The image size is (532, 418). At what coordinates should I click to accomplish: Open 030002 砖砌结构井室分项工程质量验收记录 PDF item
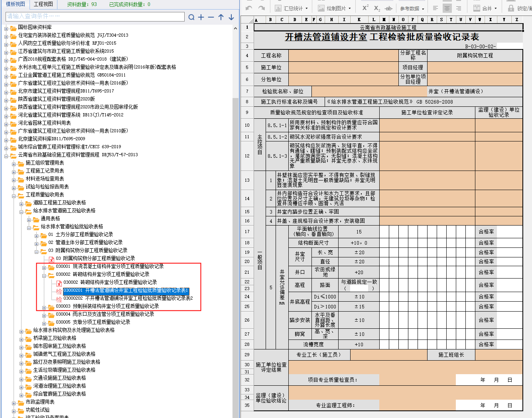point(110,282)
